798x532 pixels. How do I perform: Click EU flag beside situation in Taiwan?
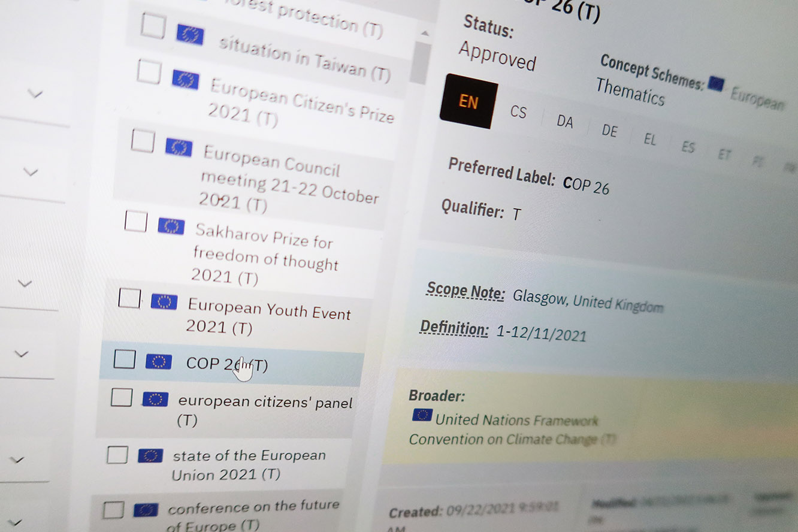tap(190, 35)
